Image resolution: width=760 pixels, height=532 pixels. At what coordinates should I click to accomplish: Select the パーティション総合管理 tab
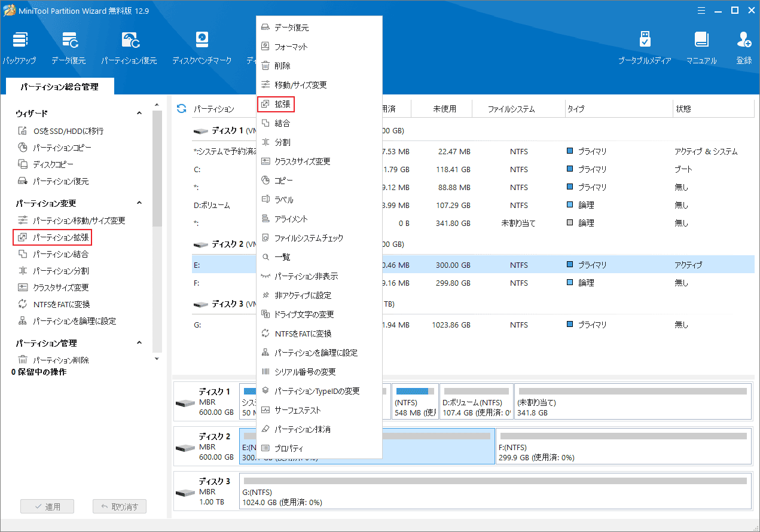(59, 87)
